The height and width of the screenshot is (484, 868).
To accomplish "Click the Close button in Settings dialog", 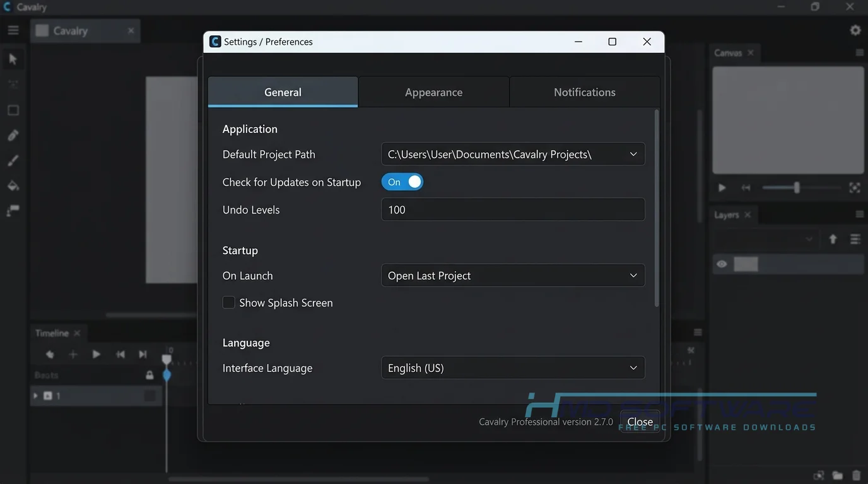I will point(640,422).
